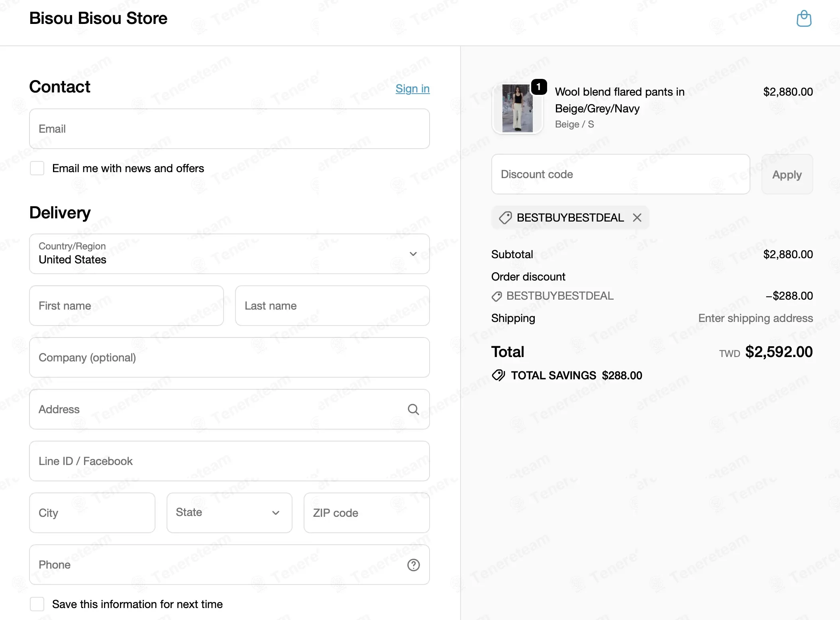840x620 pixels.
Task: Click tag icon on BESTBUYBESTDEAL chip
Action: click(x=505, y=218)
